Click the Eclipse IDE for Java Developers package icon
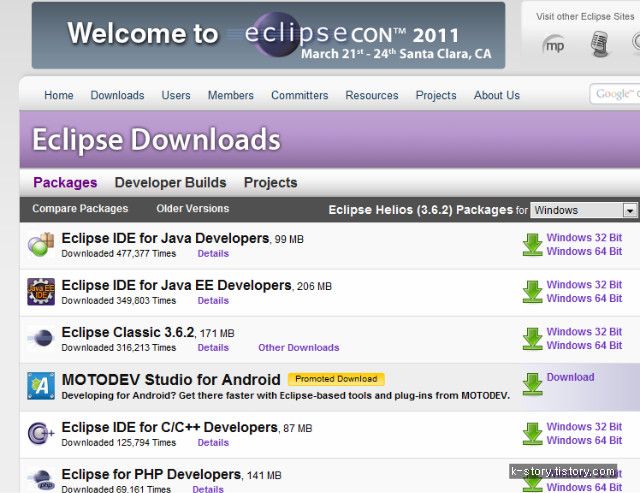Screen dimensions: 640x493 (x=41, y=244)
